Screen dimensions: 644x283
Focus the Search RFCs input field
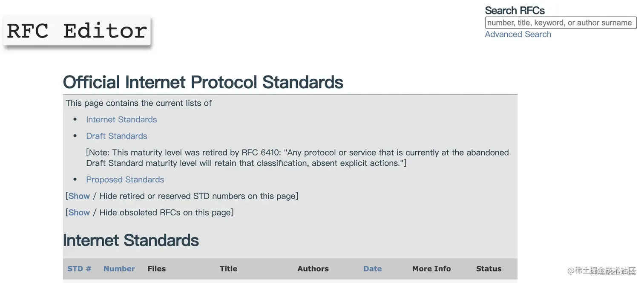pos(560,23)
